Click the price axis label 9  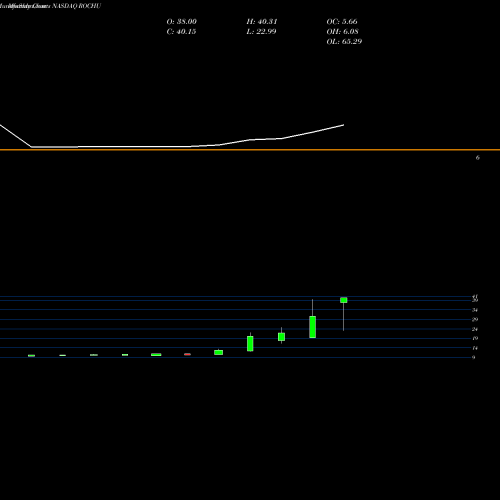pos(473,357)
